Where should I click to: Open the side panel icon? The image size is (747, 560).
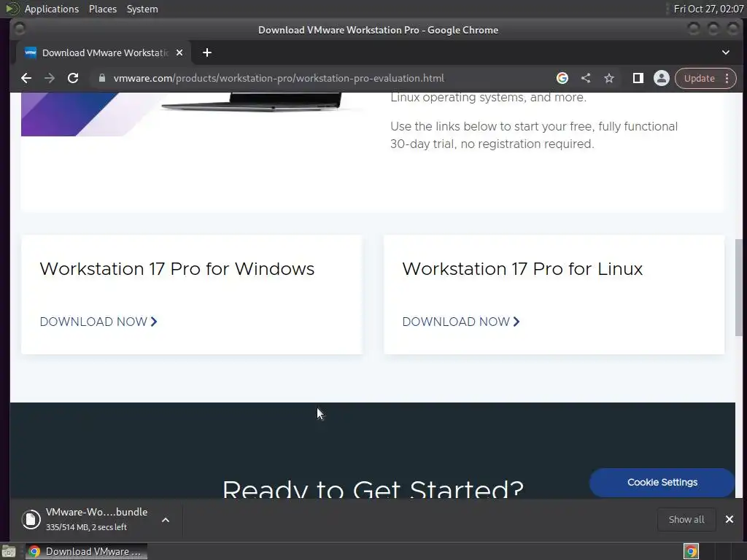pos(638,78)
